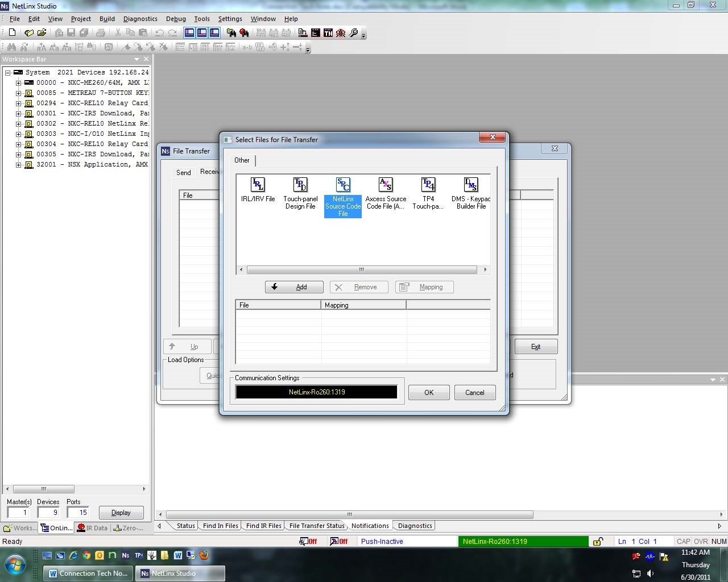
Task: Expand device 00301 NXC-IRS node
Action: click(x=18, y=114)
